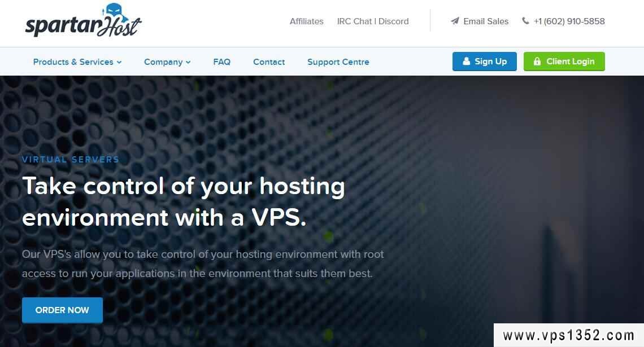Click the VIRTUAL SERVERS heading label

71,160
